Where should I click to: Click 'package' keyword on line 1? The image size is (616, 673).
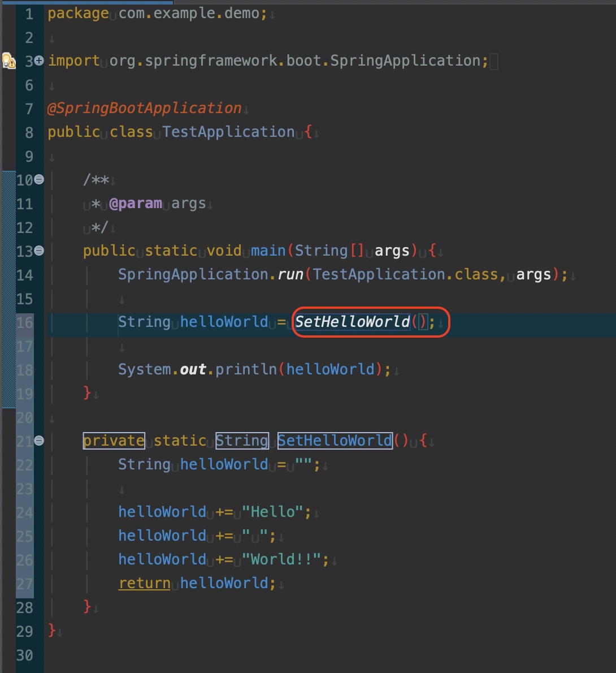[78, 14]
